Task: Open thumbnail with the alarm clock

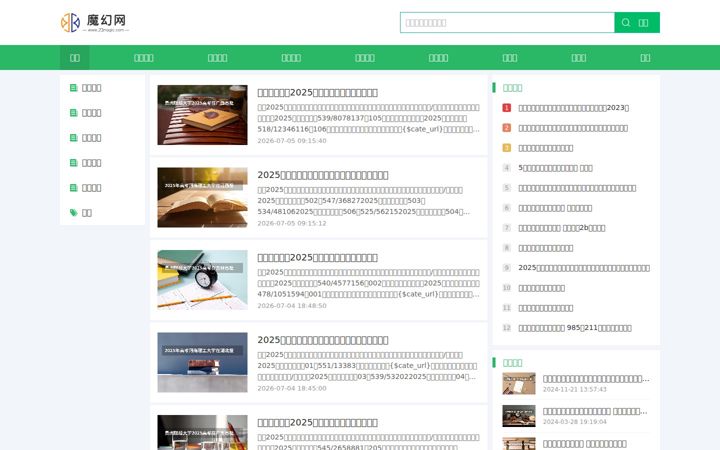Action: pyautogui.click(x=202, y=280)
